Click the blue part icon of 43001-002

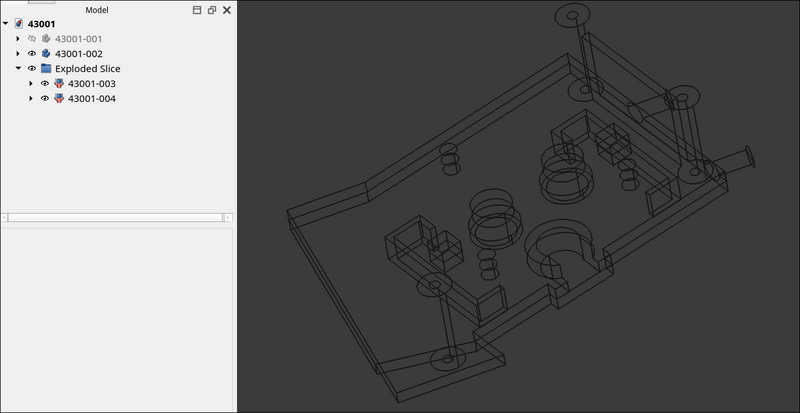46,54
